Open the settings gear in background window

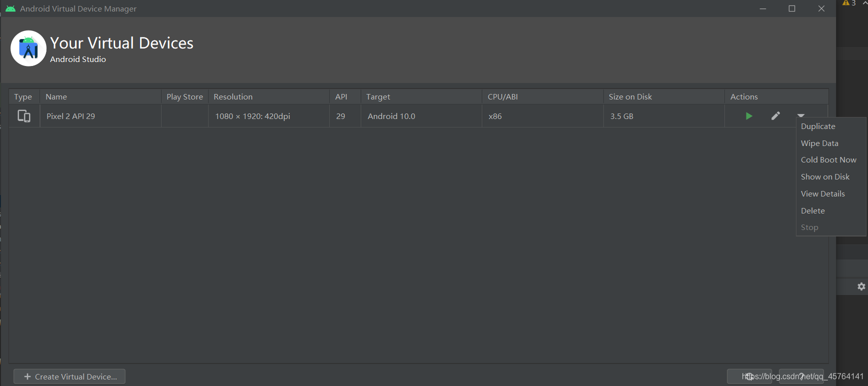(x=861, y=286)
